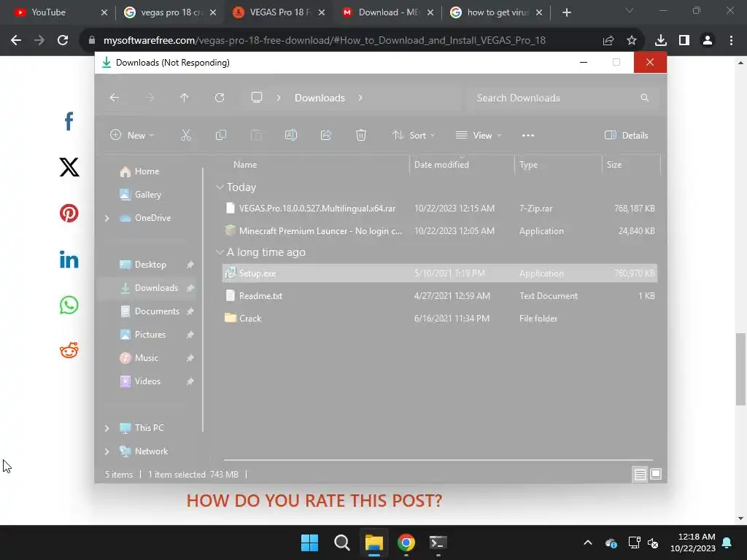Click the Delete trash icon in Explorer toolbar
This screenshot has width=747, height=560.
[x=361, y=135]
